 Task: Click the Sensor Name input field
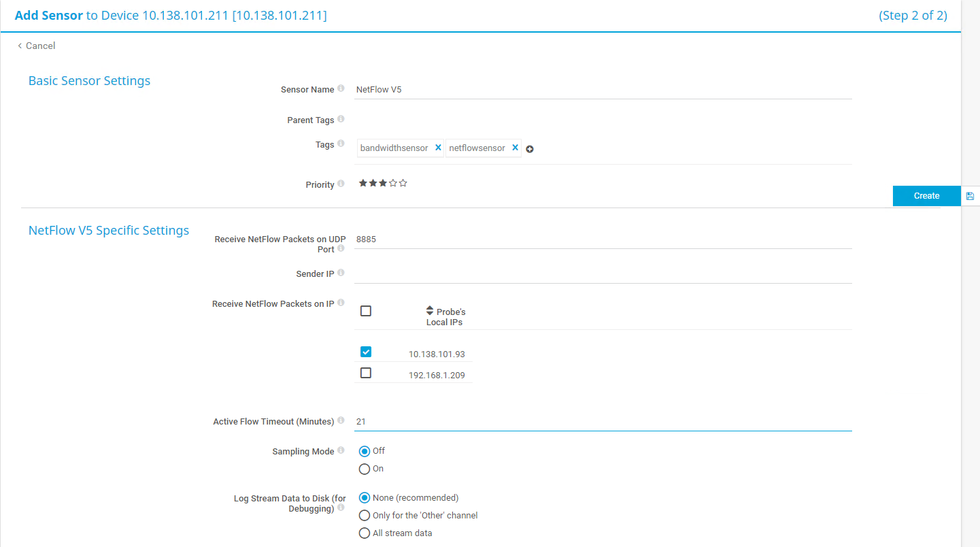(x=603, y=89)
